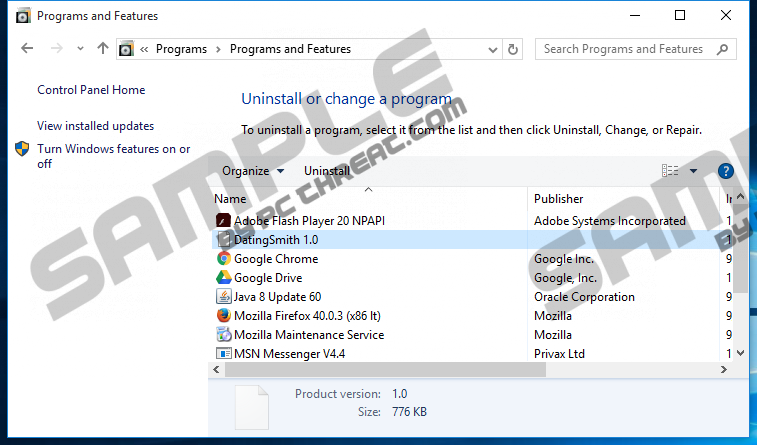757x445 pixels.
Task: Expand the arrow after the Programs breadcrumb
Action: [218, 49]
